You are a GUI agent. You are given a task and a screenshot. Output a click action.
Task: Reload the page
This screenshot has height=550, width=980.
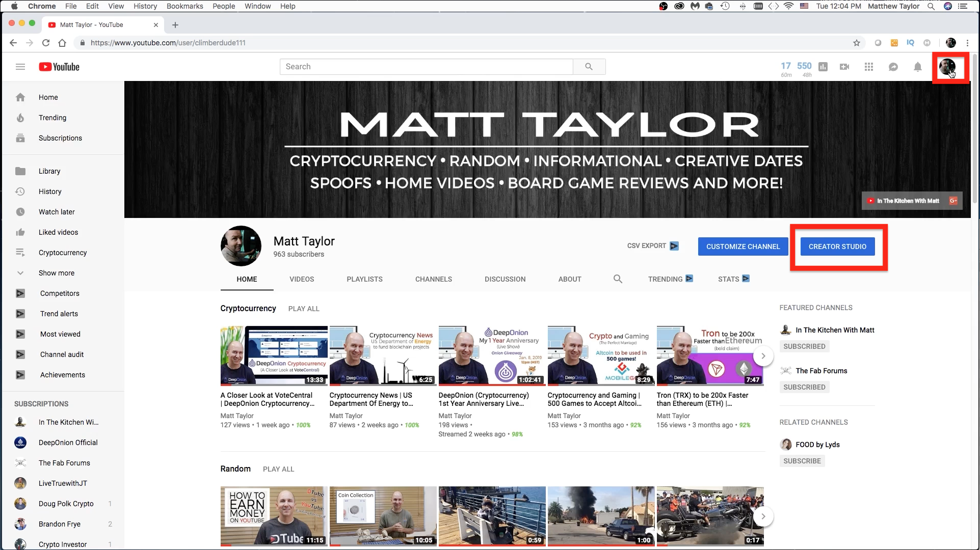click(x=46, y=43)
